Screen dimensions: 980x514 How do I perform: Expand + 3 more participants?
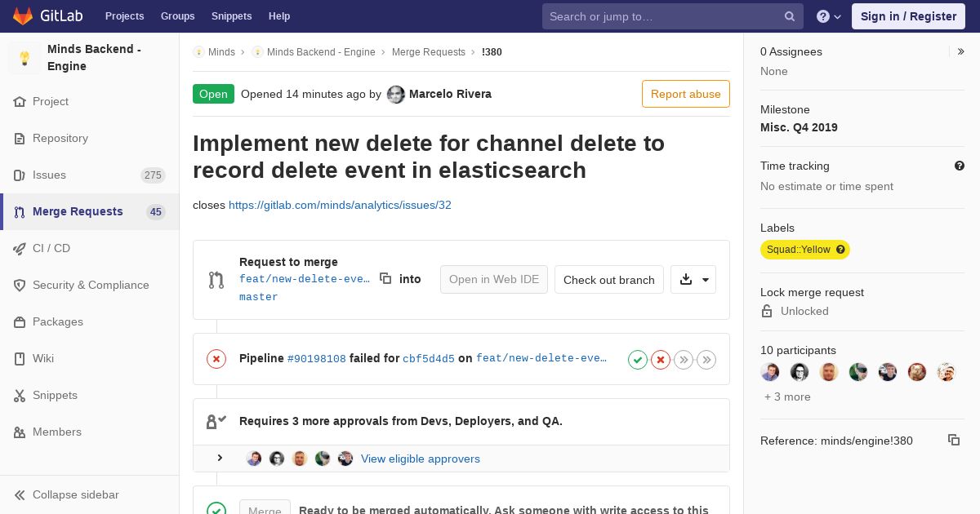[x=787, y=397]
